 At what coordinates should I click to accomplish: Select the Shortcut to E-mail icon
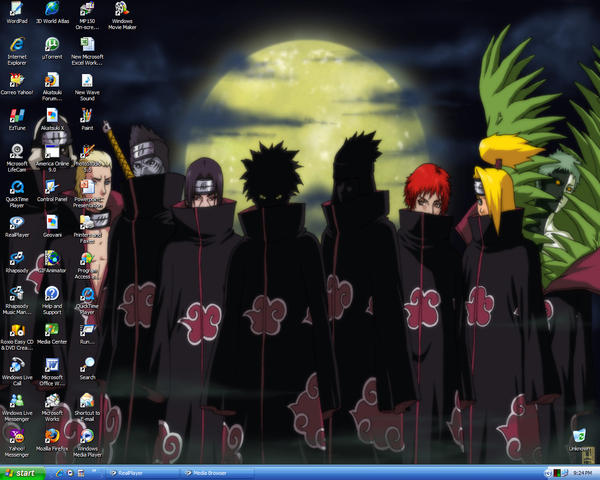click(87, 407)
